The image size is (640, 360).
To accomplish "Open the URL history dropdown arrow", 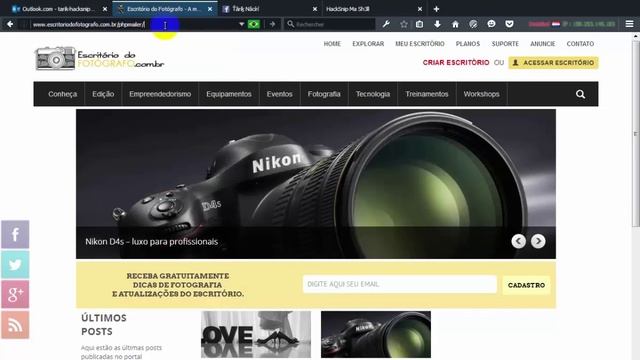I will [x=241, y=24].
